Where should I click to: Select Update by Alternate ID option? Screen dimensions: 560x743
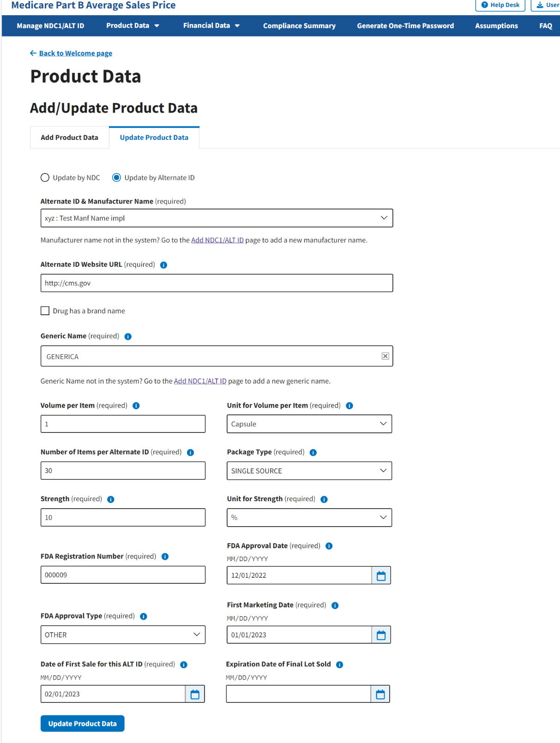117,178
